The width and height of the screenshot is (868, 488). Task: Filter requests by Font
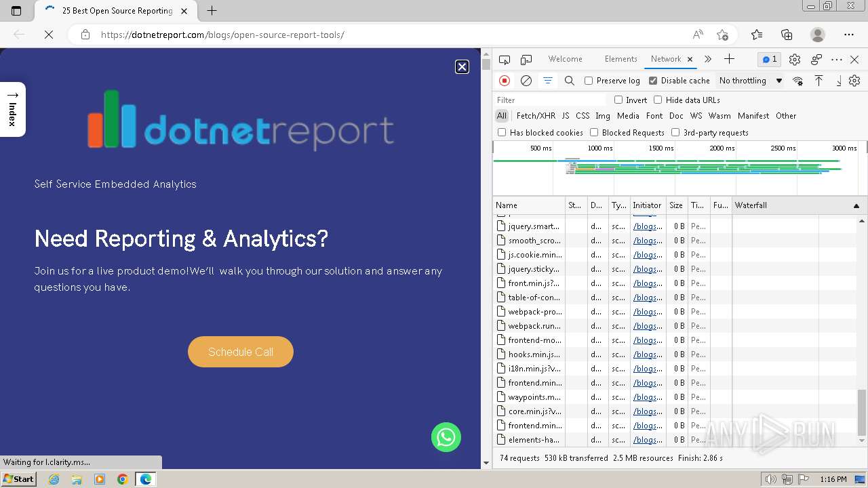[x=654, y=116]
